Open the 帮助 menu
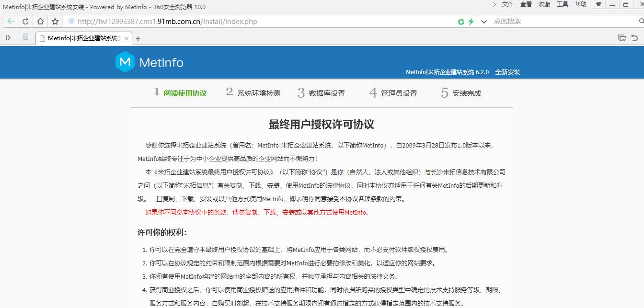Viewport: 644px width, 308px height. tap(581, 4)
